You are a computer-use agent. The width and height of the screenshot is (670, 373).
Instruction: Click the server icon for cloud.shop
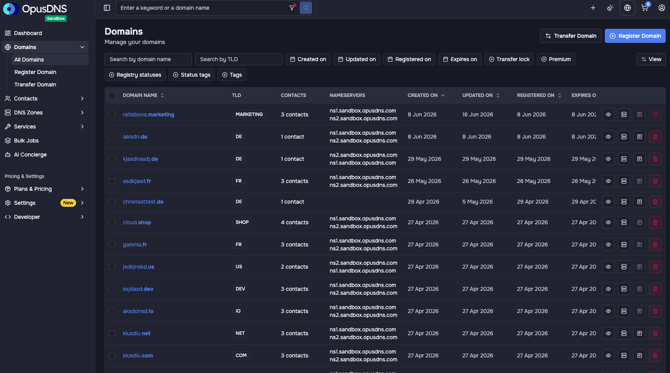point(624,222)
